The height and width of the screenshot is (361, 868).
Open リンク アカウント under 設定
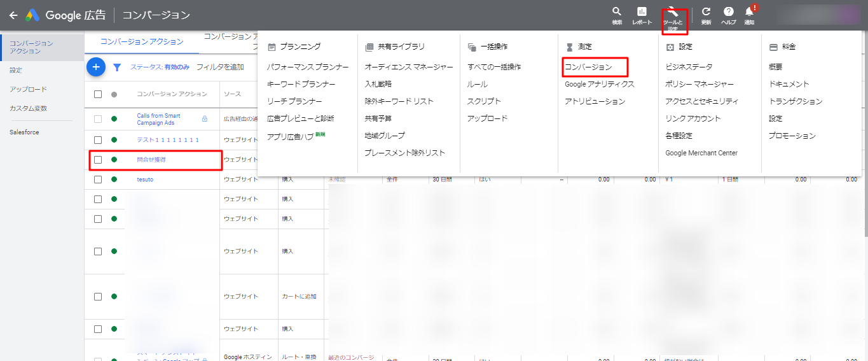pos(692,118)
